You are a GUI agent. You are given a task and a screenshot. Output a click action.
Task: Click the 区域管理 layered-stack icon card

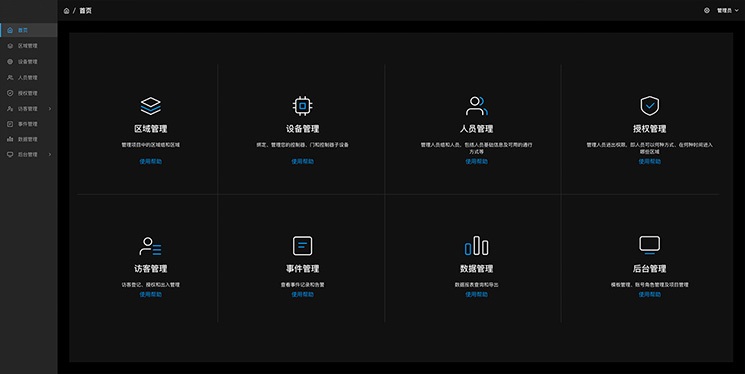(x=151, y=106)
